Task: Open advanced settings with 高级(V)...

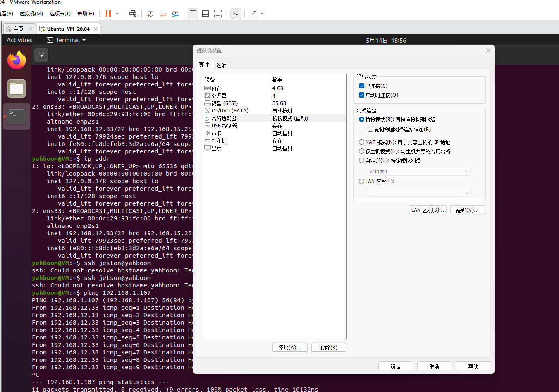Action: (x=468, y=210)
